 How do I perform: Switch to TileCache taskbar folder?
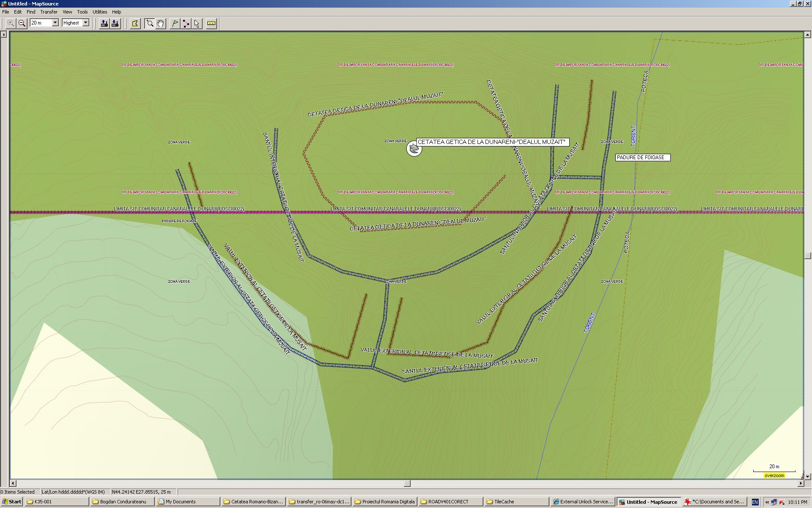pos(516,502)
